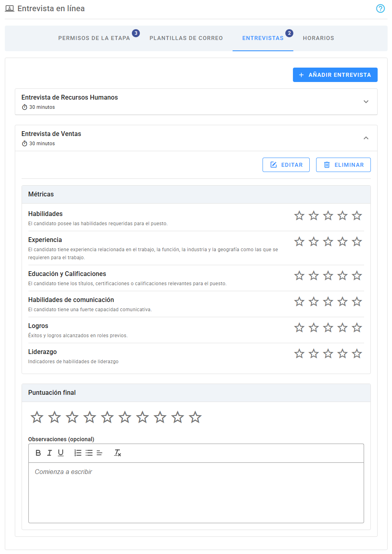Viewport: 392px width, 554px height.
Task: Clear text formatting in the editor
Action: 117,453
